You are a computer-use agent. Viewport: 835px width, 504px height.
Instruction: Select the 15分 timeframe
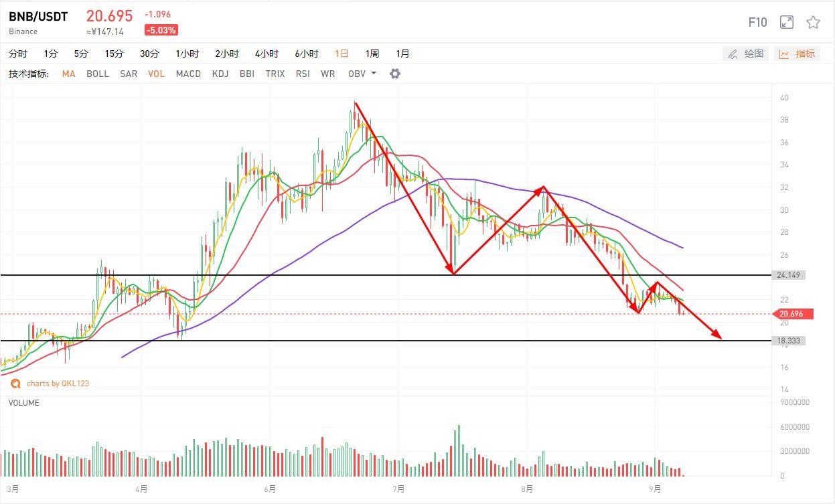coord(114,54)
